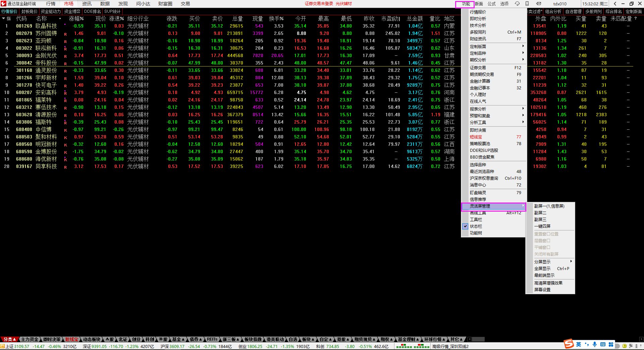
Task: Expand the 预警和复盘 submenu
Action: (493, 116)
